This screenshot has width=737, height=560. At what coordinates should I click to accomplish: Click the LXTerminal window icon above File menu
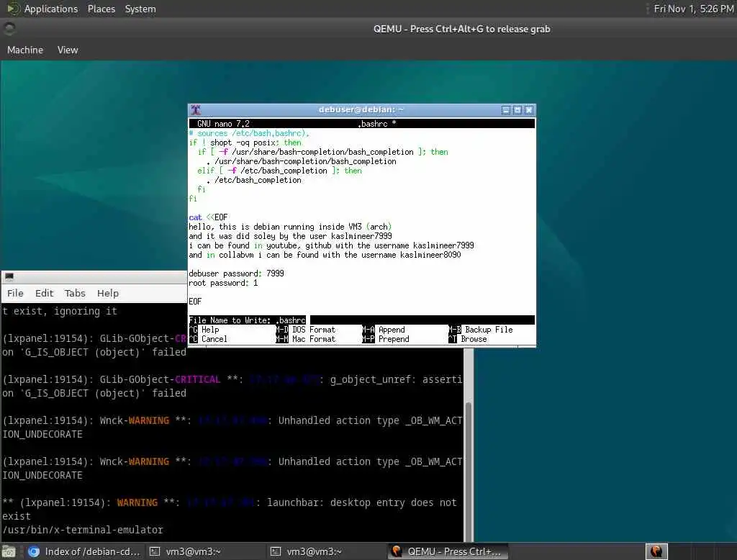(x=9, y=276)
